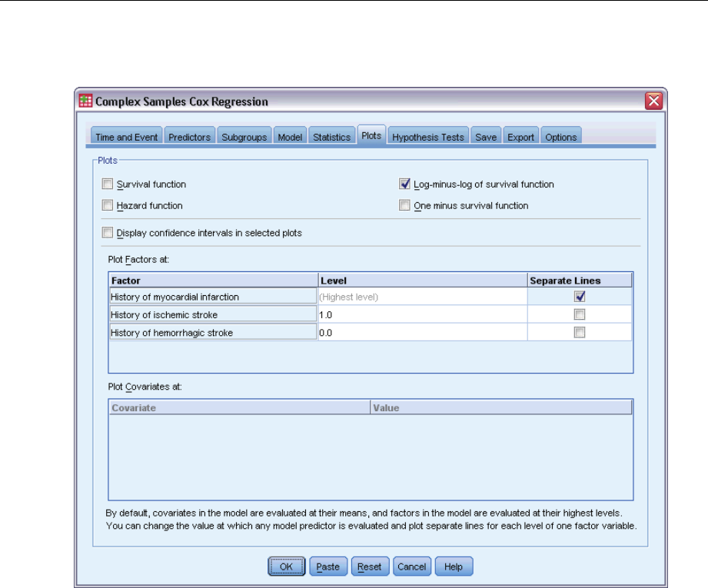
Task: Select the History of ischemic stroke row
Action: (213, 314)
